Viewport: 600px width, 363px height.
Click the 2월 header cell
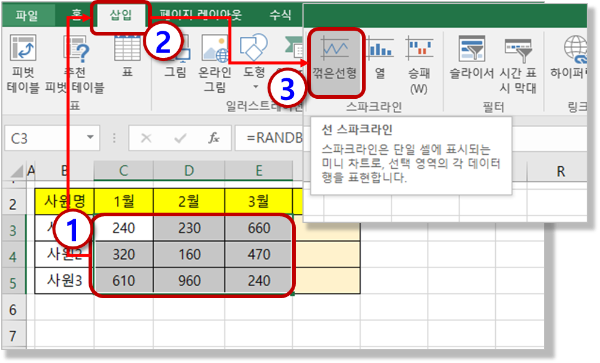point(189,201)
